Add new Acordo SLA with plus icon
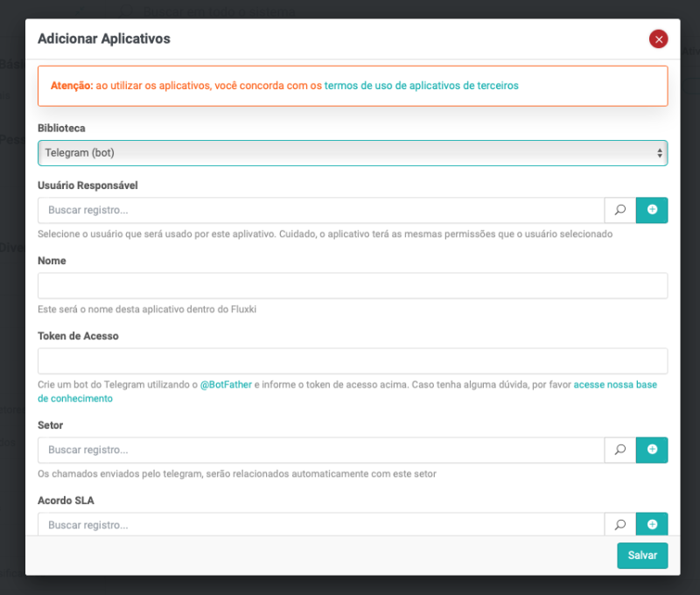This screenshot has height=595, width=700. 652,525
